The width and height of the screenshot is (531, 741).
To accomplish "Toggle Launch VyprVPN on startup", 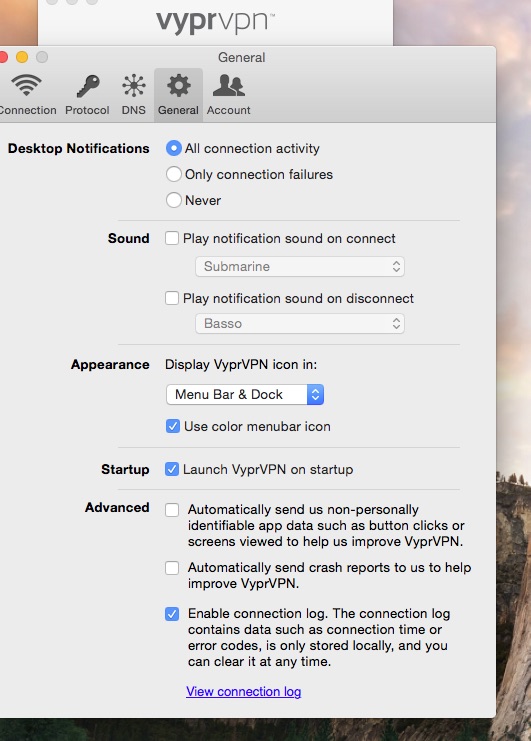I will click(172, 469).
